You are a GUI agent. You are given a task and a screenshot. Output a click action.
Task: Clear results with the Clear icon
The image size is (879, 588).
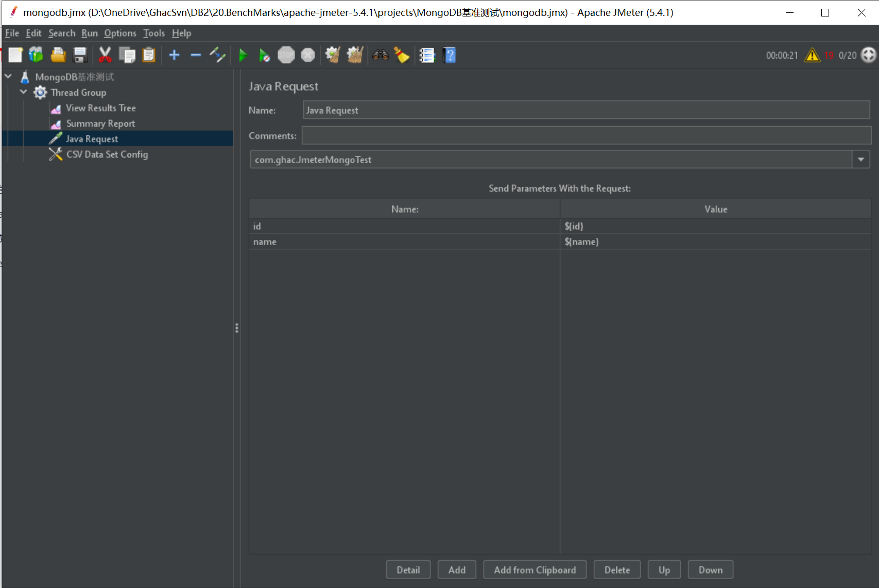tap(333, 55)
